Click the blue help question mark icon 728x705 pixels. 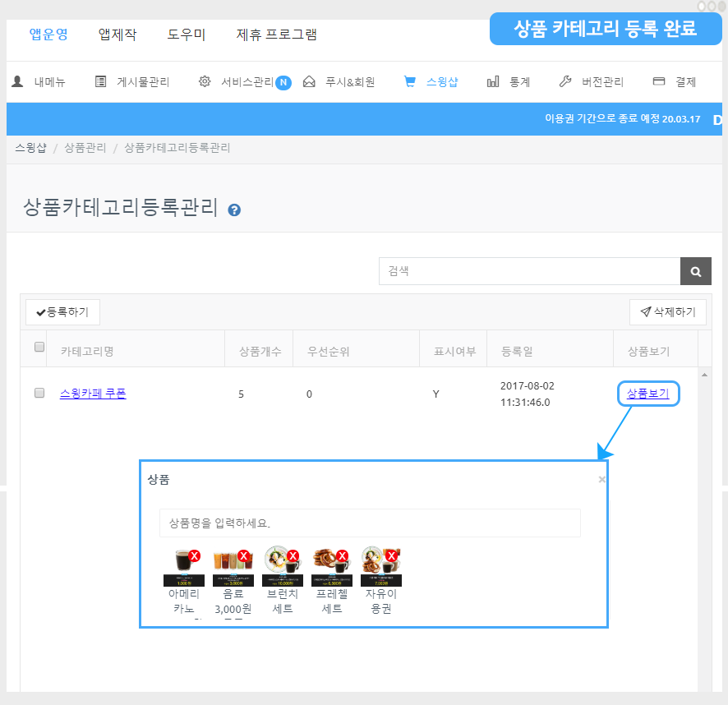point(234,210)
